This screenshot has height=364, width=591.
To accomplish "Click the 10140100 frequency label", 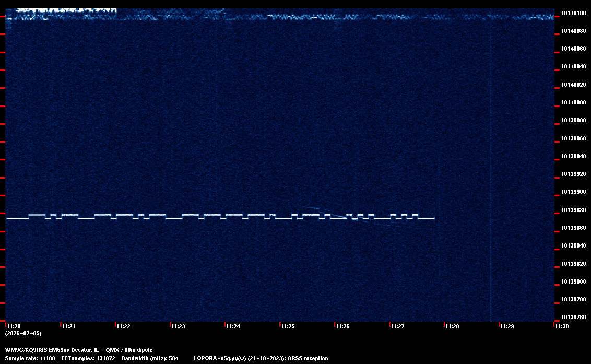I will tap(573, 13).
